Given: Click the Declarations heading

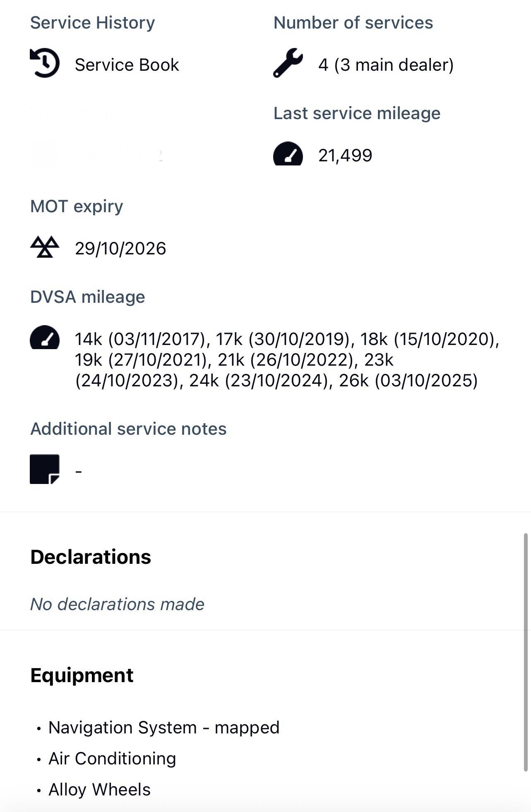Looking at the screenshot, I should point(91,557).
